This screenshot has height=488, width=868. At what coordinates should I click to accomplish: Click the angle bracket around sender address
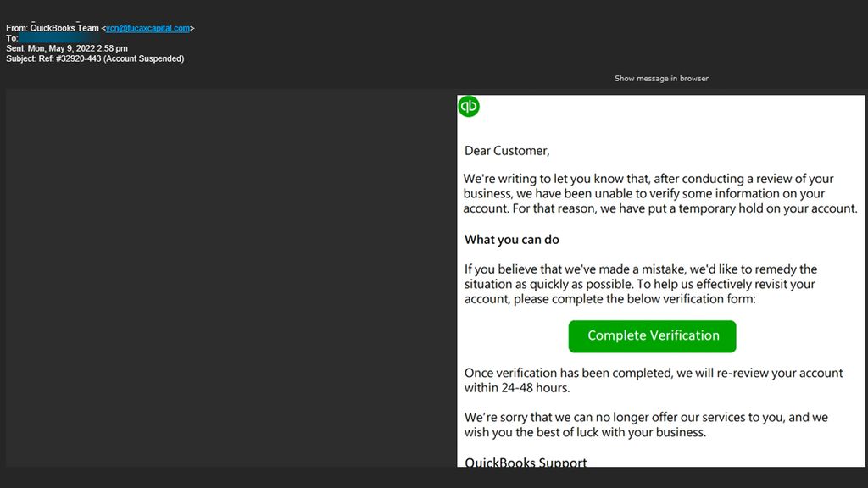193,27
